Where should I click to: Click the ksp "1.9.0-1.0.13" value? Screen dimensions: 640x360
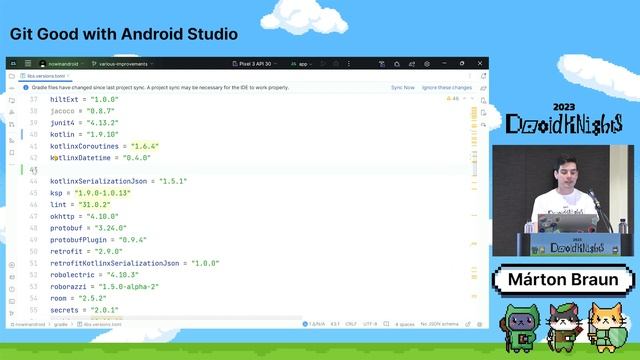[x=102, y=193]
